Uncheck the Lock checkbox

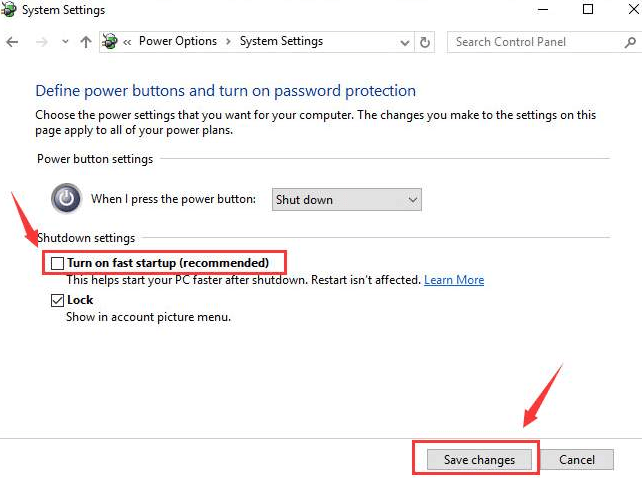[57, 300]
